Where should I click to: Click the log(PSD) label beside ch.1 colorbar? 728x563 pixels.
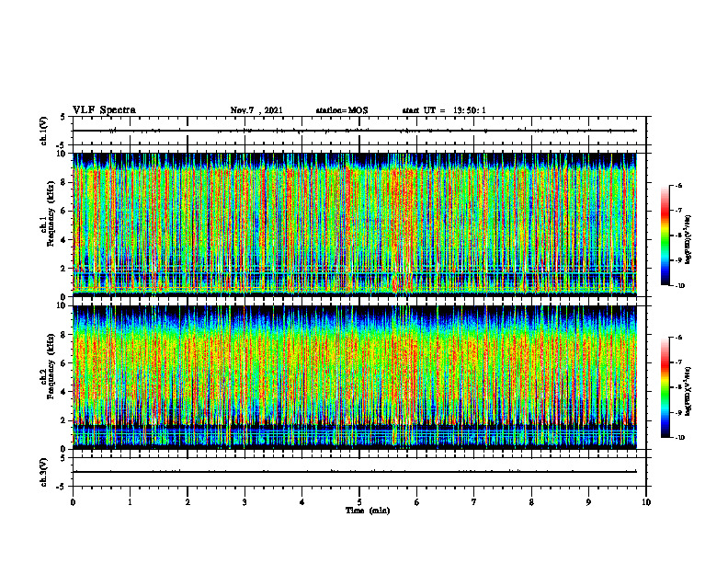688,240
